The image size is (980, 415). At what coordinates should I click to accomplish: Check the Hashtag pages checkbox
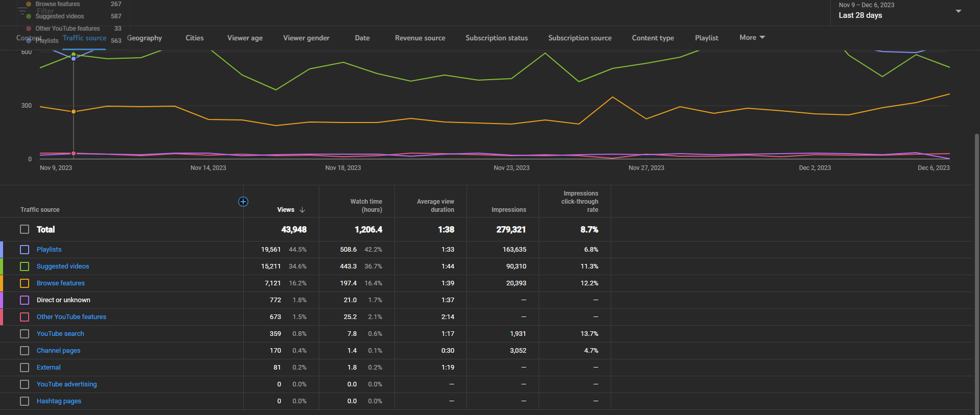click(x=25, y=401)
